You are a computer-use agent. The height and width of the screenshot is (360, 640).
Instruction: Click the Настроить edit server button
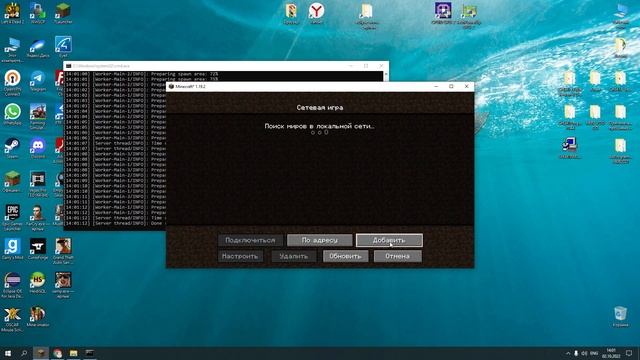[240, 256]
